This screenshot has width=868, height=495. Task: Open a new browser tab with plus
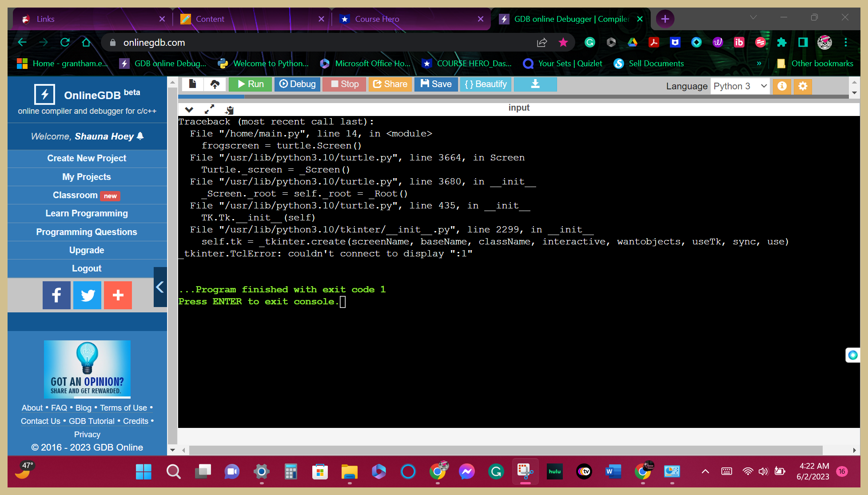pyautogui.click(x=665, y=19)
